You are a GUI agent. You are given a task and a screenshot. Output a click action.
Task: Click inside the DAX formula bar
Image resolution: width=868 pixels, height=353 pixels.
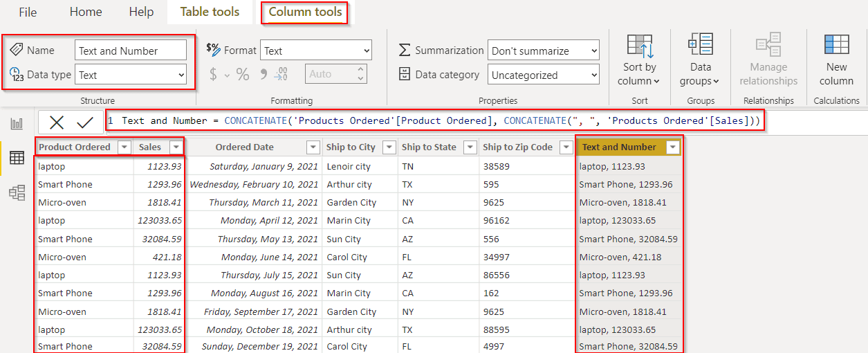(x=436, y=120)
